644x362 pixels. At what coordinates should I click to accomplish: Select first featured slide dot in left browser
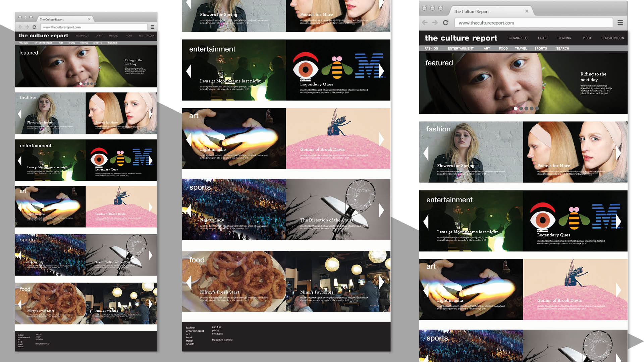point(80,83)
